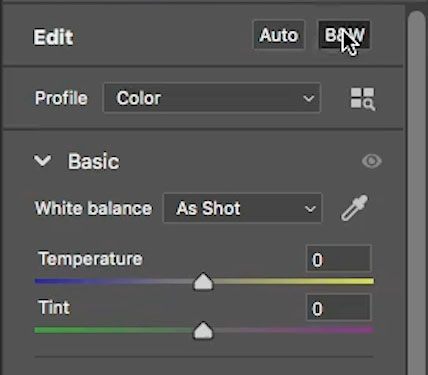Click the Auto button
This screenshot has height=375, width=428.
tap(279, 35)
